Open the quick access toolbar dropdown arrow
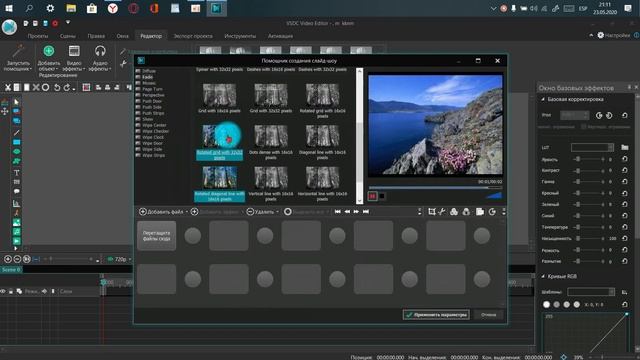This screenshot has width=640, height=360. point(68,23)
